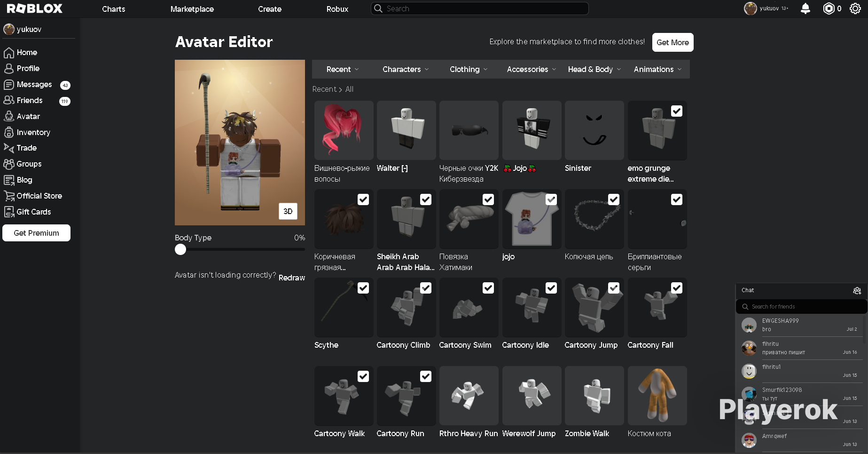Expand the Animations dropdown

click(x=657, y=69)
